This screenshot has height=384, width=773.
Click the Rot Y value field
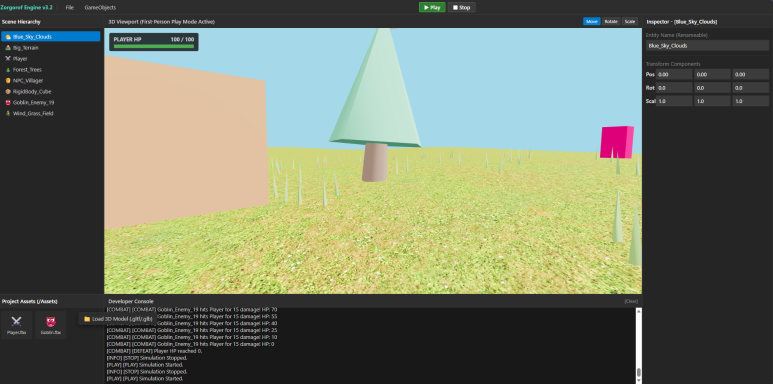pos(712,88)
